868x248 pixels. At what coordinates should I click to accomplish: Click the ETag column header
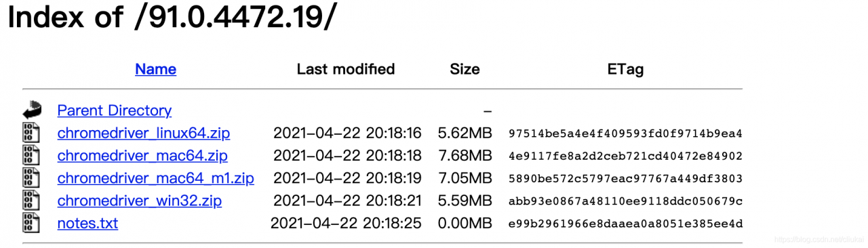pos(625,69)
